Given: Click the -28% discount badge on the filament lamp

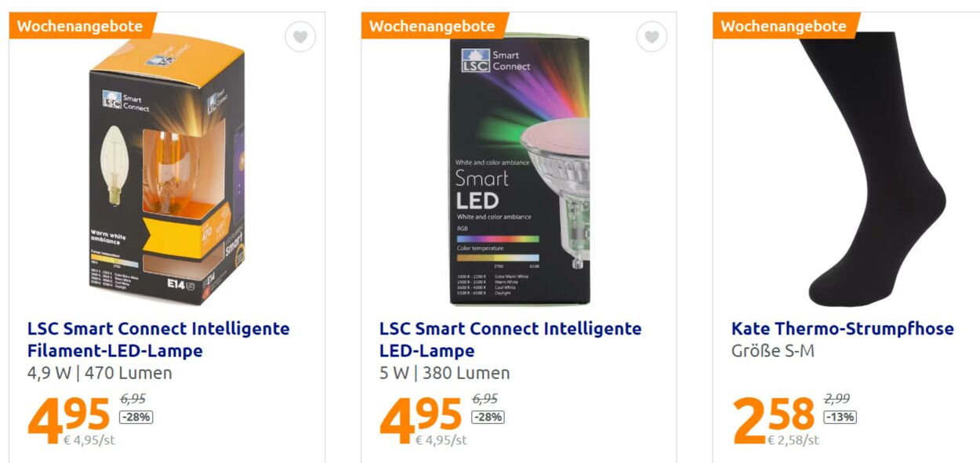Looking at the screenshot, I should 136,417.
